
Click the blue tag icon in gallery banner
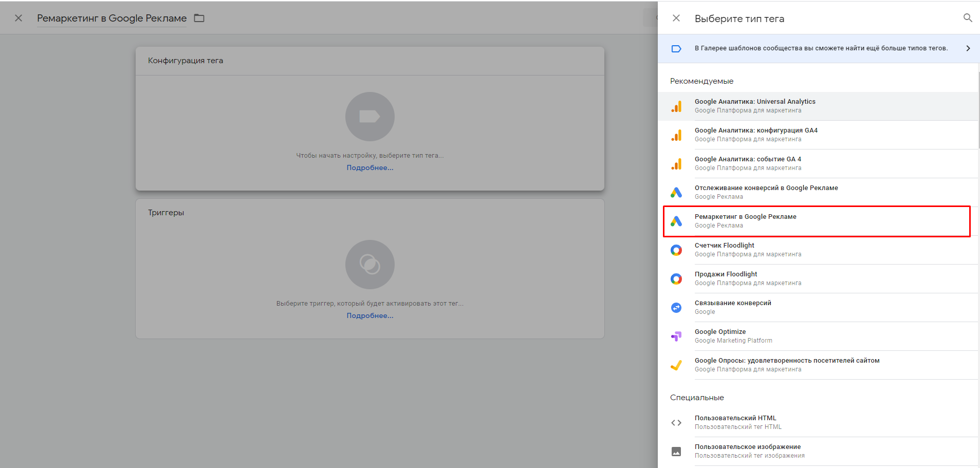pos(676,49)
